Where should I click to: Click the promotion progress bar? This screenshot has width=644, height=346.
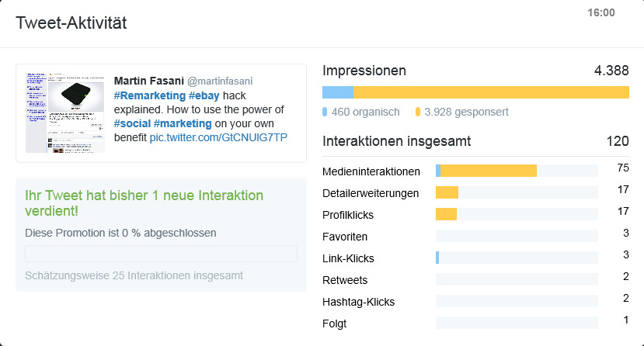coord(161,254)
